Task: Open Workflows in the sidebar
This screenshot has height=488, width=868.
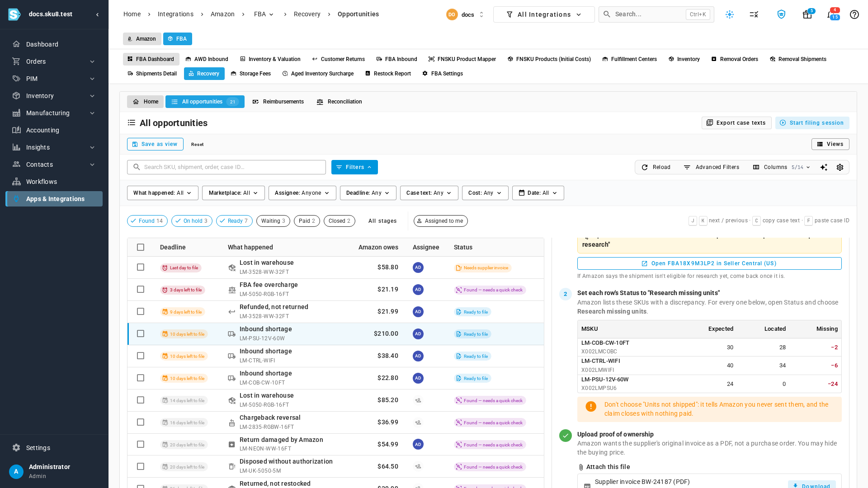Action: click(x=54, y=182)
